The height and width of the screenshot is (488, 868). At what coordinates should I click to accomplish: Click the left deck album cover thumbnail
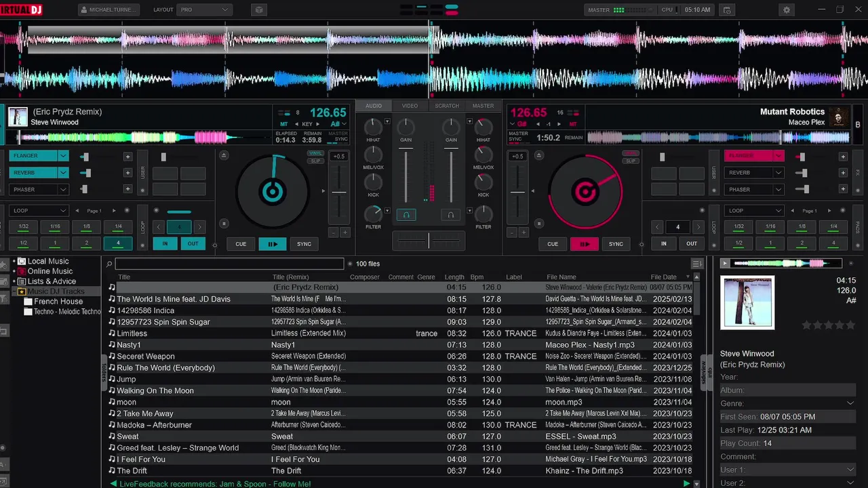click(x=18, y=117)
